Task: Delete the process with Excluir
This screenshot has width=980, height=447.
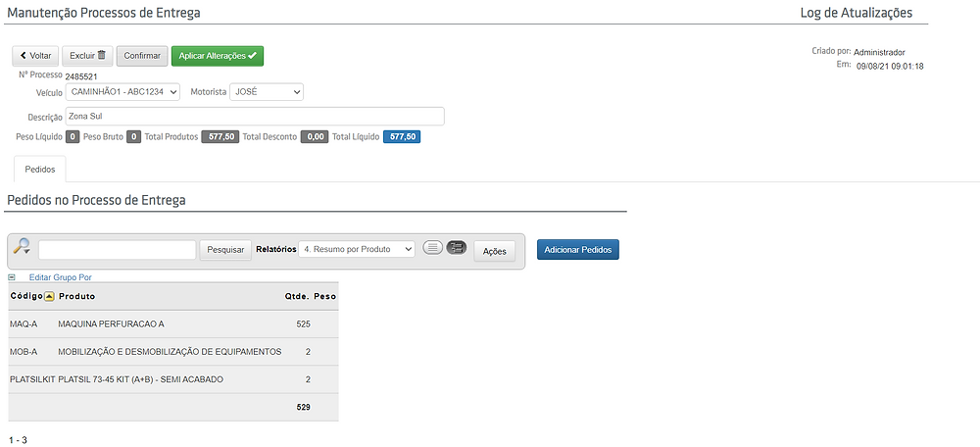Action: point(87,56)
